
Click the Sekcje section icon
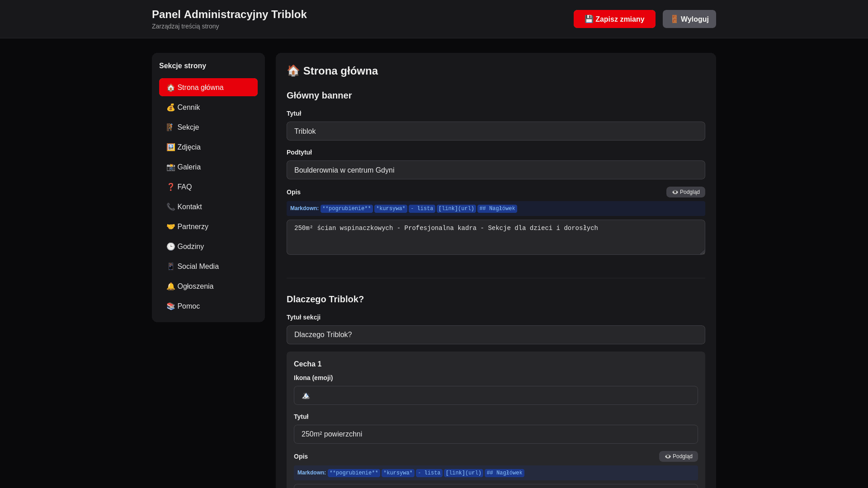171,127
